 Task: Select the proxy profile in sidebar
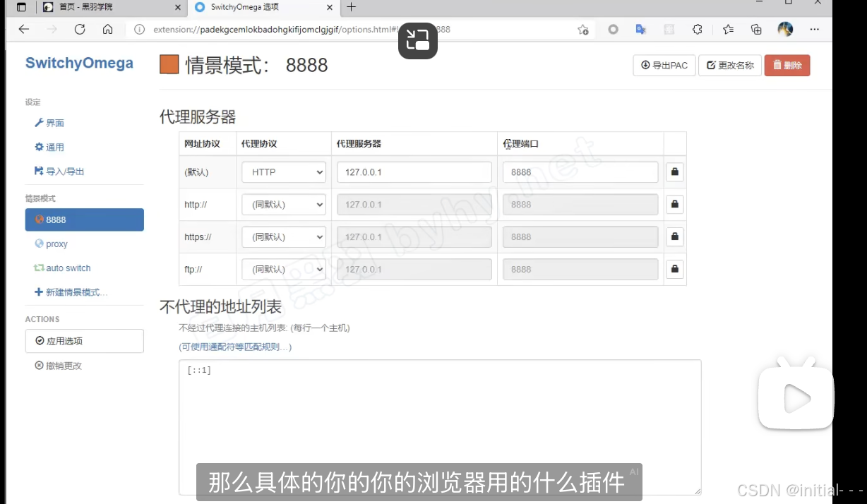coord(52,244)
